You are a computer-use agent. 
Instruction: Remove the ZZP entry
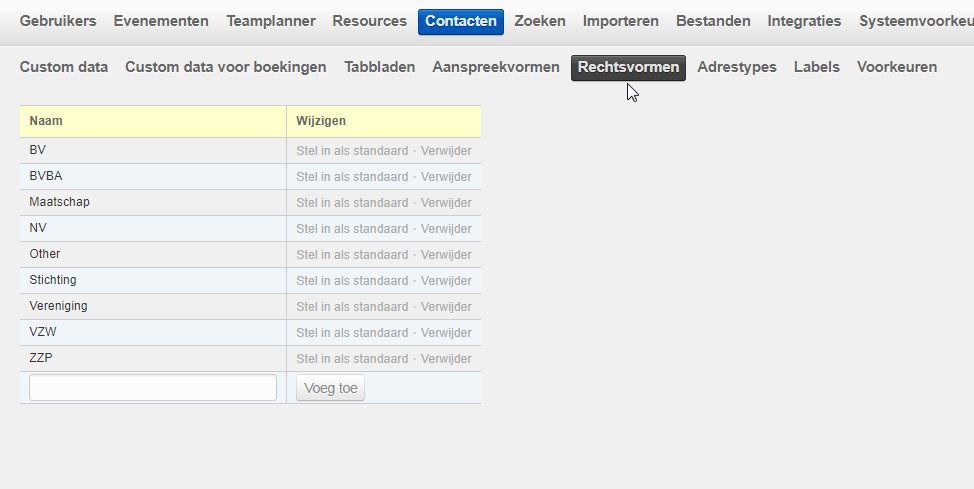[446, 359]
